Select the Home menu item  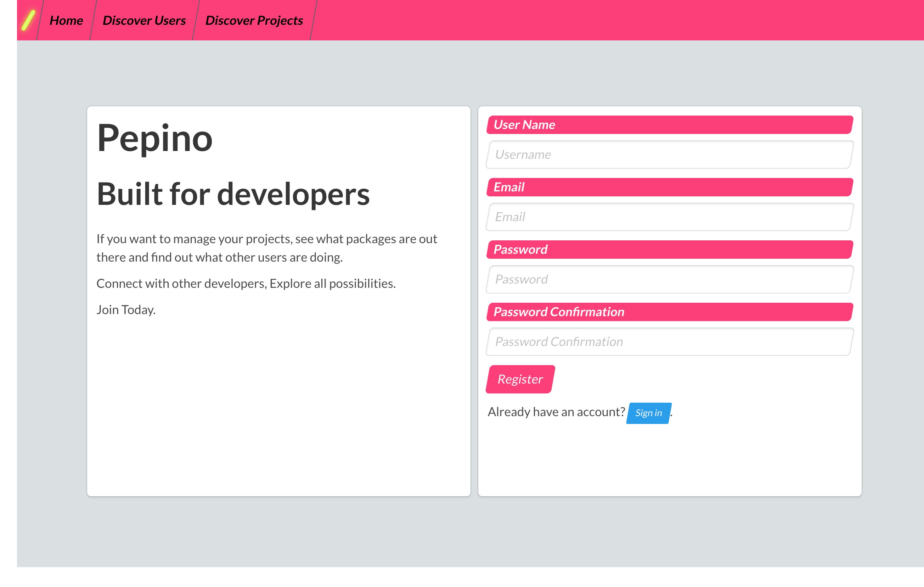pyautogui.click(x=66, y=20)
